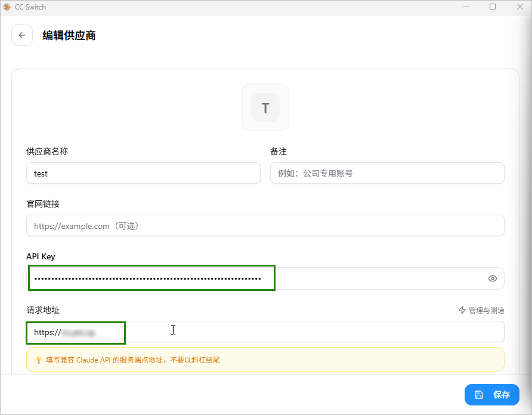Click the lightbulb icon in the yellow hint banner
532x415 pixels.
pos(37,360)
